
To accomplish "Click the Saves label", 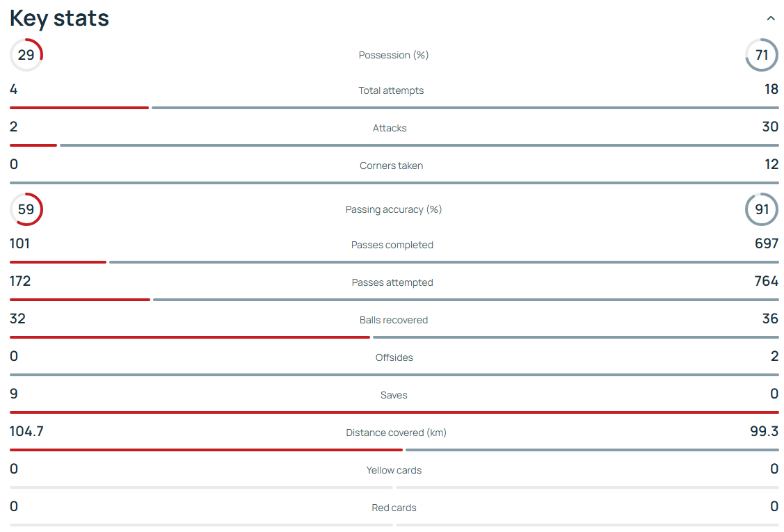I will [x=394, y=395].
